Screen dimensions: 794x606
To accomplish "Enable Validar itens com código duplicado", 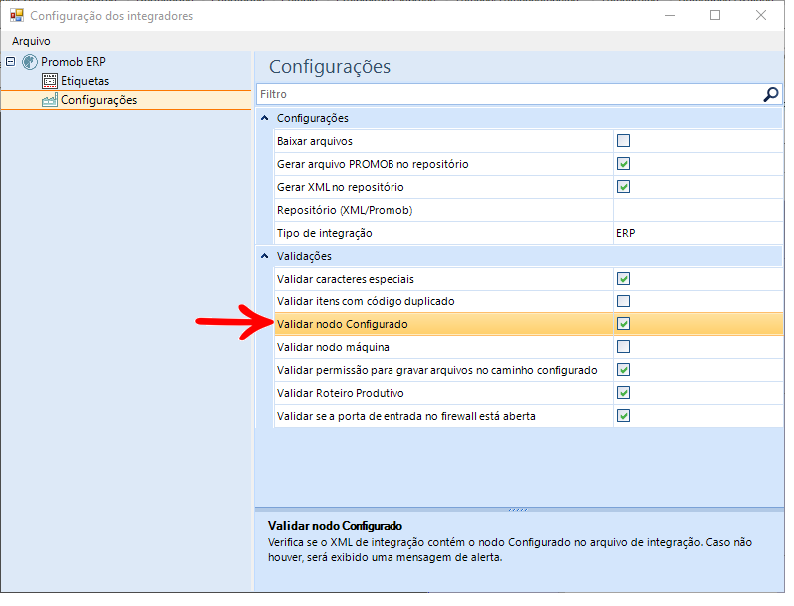I will point(623,301).
